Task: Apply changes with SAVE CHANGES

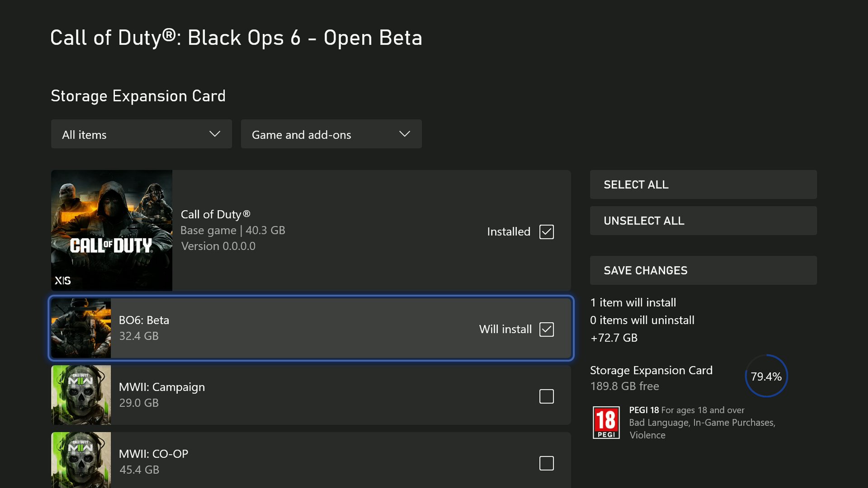Action: pyautogui.click(x=703, y=270)
